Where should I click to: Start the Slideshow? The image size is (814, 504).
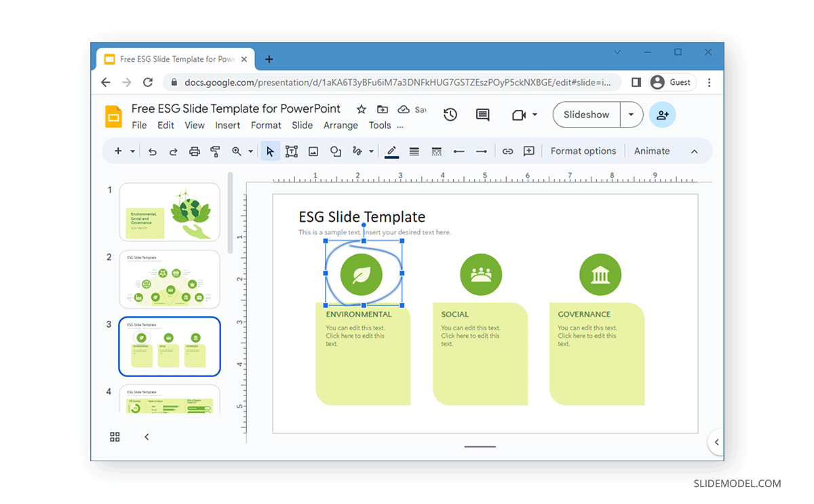click(587, 115)
